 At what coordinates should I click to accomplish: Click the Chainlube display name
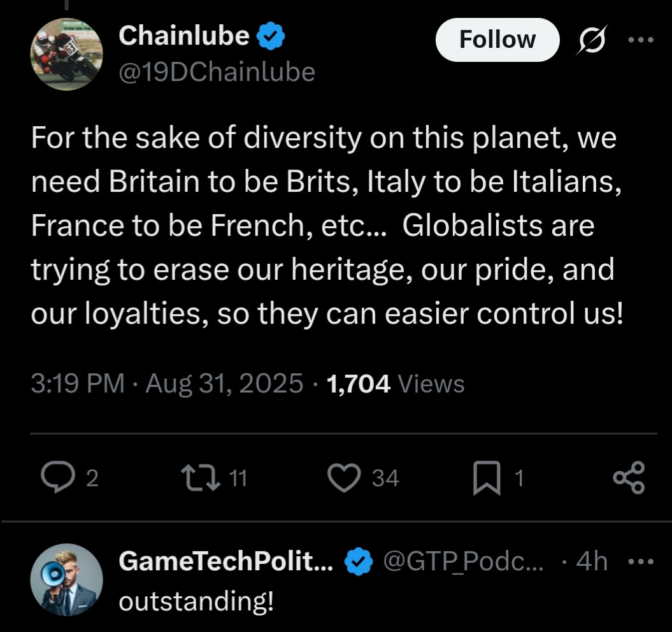[x=183, y=36]
